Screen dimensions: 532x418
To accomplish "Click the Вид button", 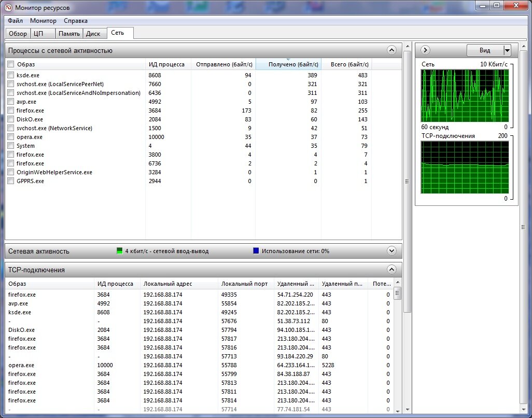I will click(485, 50).
